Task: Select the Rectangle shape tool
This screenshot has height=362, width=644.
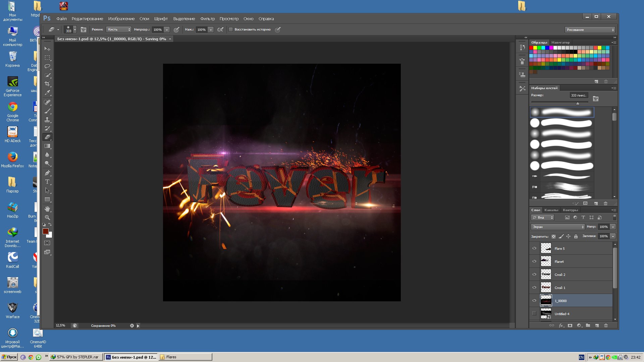Action: pos(47,199)
